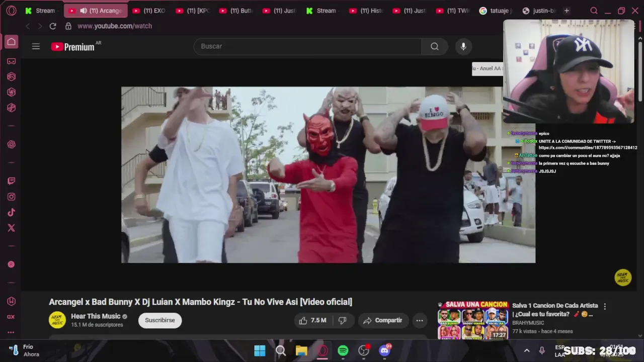Click the site lock security icon
The width and height of the screenshot is (644, 362).
click(x=68, y=26)
